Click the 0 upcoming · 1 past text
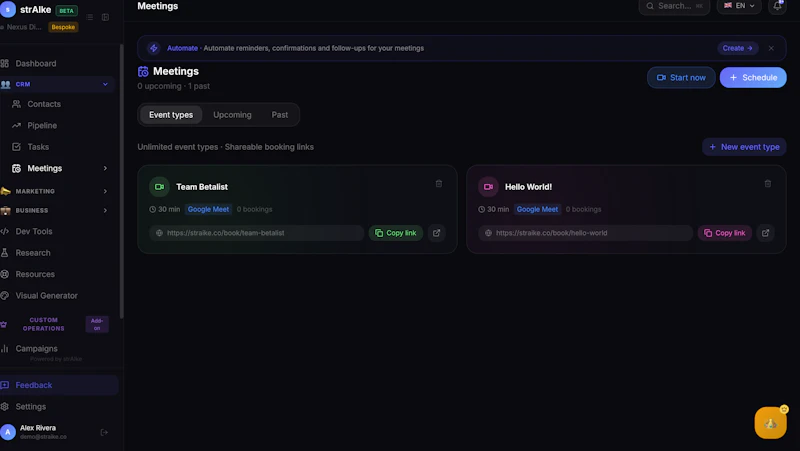The width and height of the screenshot is (800, 451). (x=173, y=86)
